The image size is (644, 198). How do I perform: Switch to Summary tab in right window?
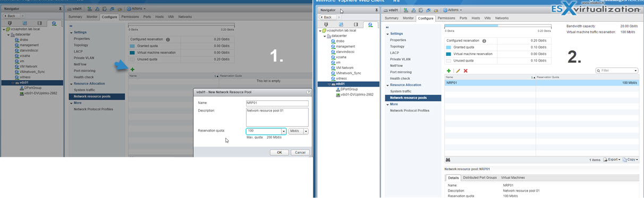click(392, 18)
